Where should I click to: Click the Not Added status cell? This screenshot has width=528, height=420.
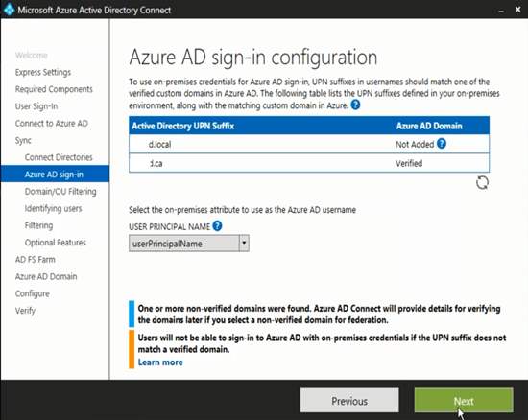tap(415, 144)
